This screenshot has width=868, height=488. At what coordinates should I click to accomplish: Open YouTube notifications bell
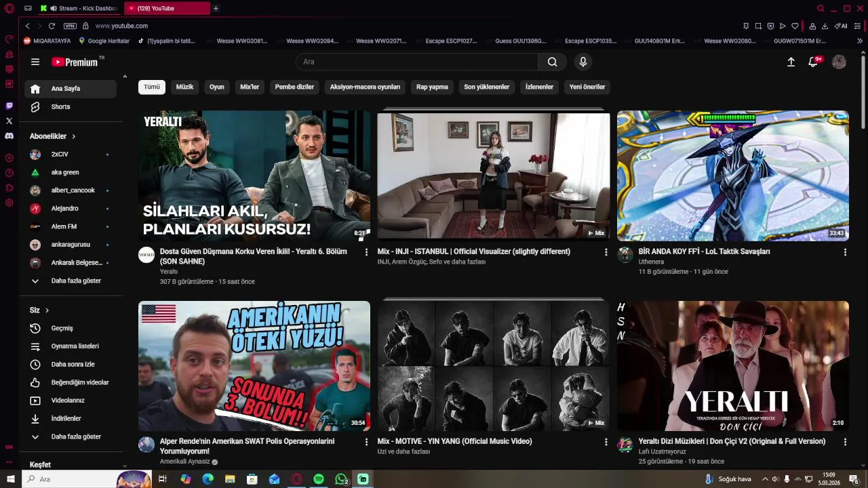tap(813, 62)
